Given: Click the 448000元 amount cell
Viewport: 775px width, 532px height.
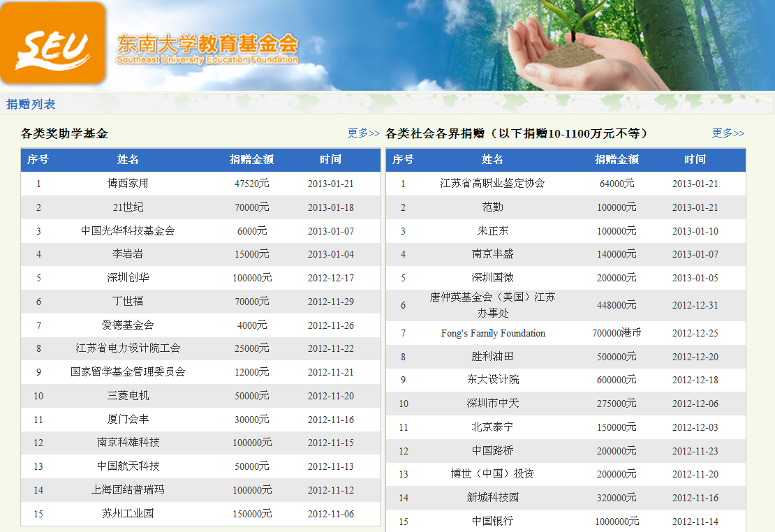Looking at the screenshot, I should tap(617, 305).
